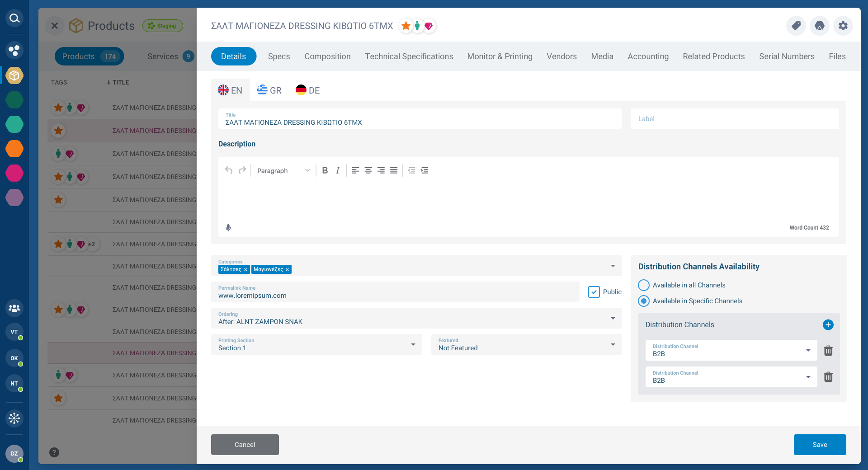Remove the Μαγιονέζες category chip

click(287, 269)
